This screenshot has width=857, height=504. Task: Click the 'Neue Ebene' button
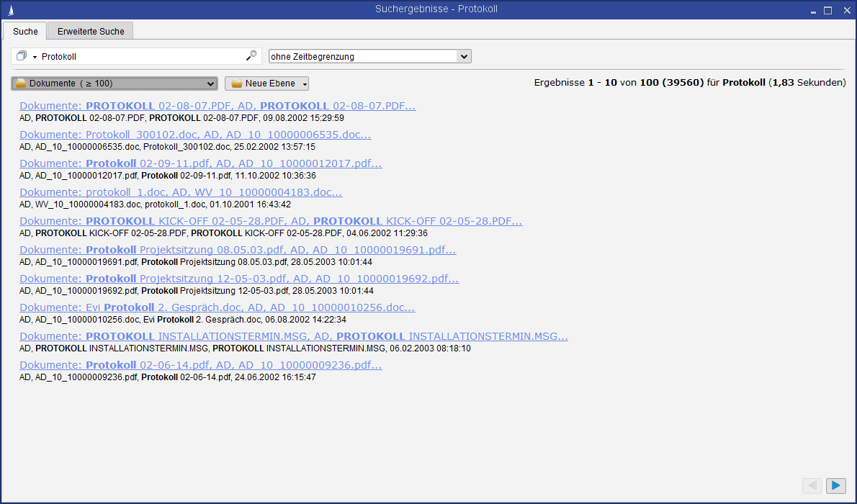coord(266,84)
